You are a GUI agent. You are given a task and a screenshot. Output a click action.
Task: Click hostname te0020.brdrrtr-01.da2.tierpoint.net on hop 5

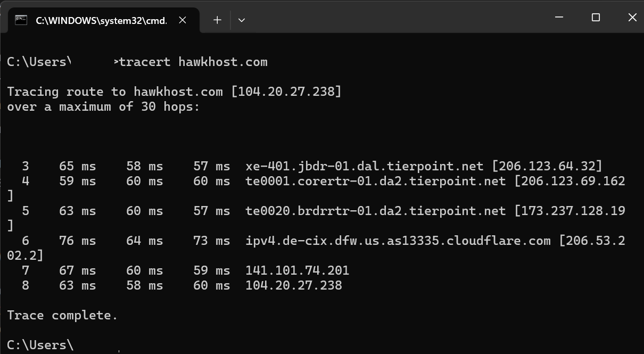pyautogui.click(x=375, y=211)
